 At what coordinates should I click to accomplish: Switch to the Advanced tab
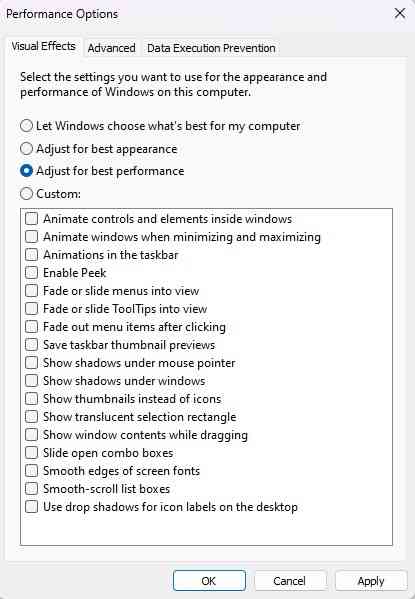111,48
